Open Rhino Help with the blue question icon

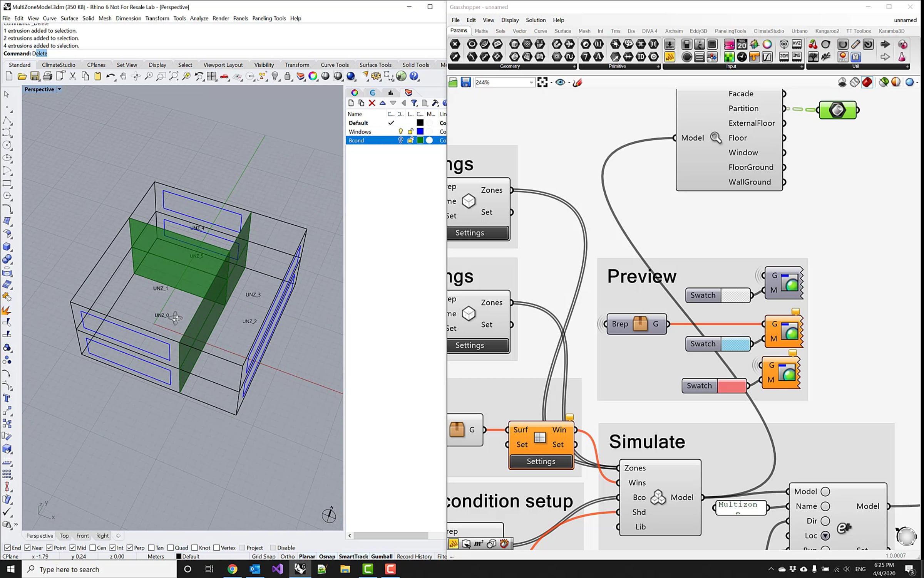tap(414, 76)
